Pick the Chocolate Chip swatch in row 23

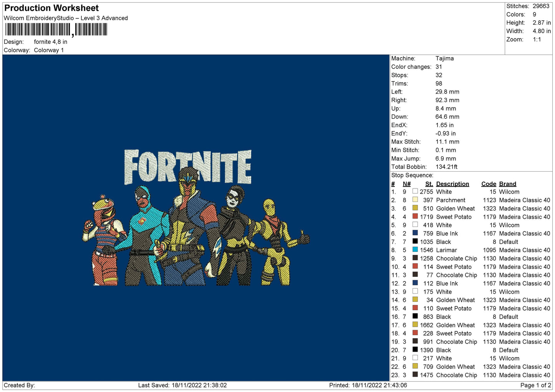pyautogui.click(x=415, y=374)
